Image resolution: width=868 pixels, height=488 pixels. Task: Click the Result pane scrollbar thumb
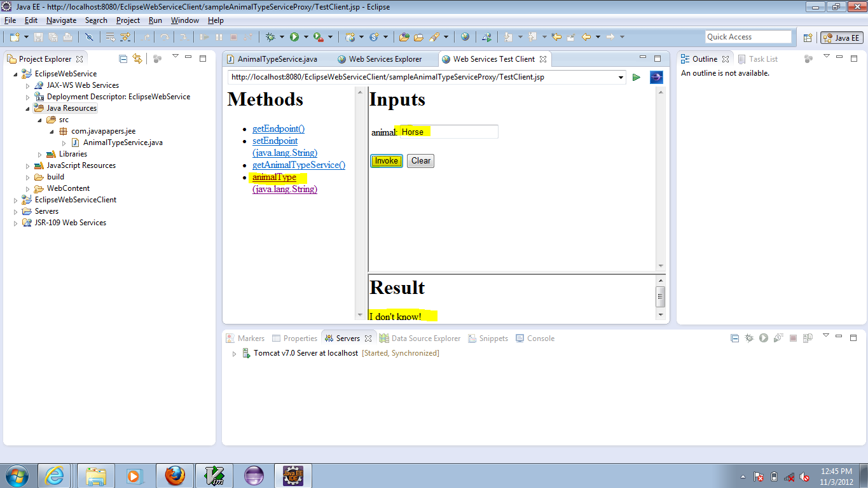661,296
